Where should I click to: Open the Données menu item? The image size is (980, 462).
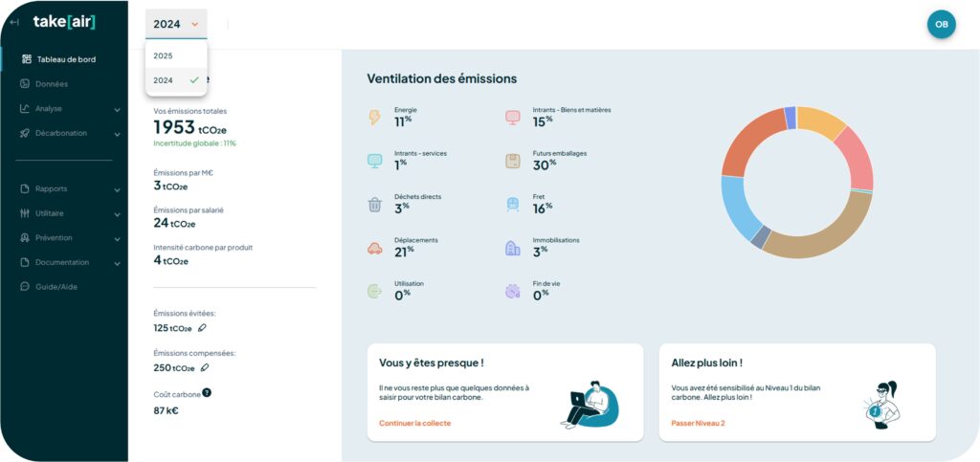[52, 84]
